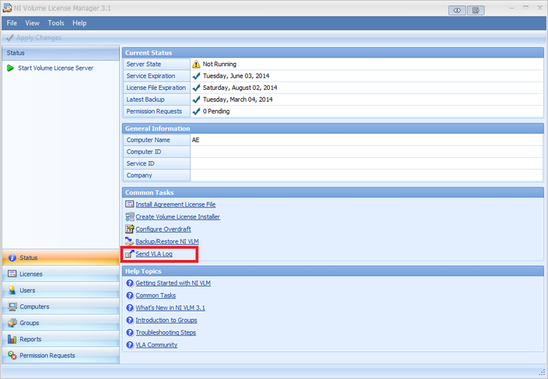Click the resize grip in status bar
This screenshot has height=379, width=548.
[x=541, y=372]
